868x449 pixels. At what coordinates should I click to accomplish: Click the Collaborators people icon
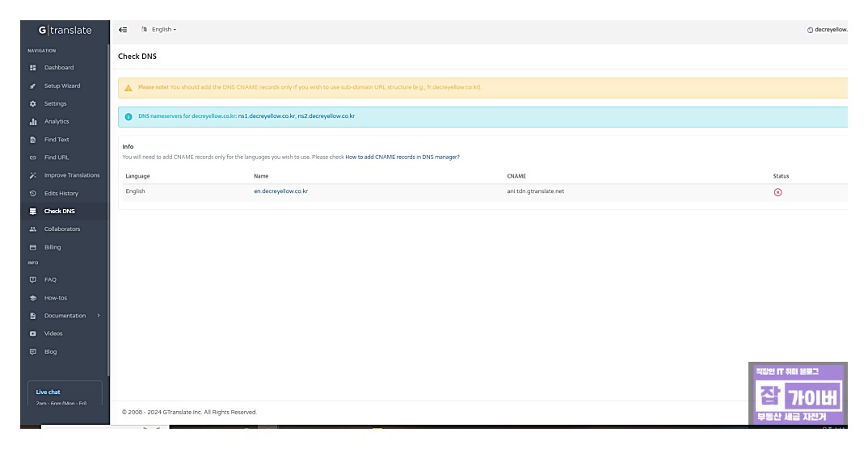point(32,229)
